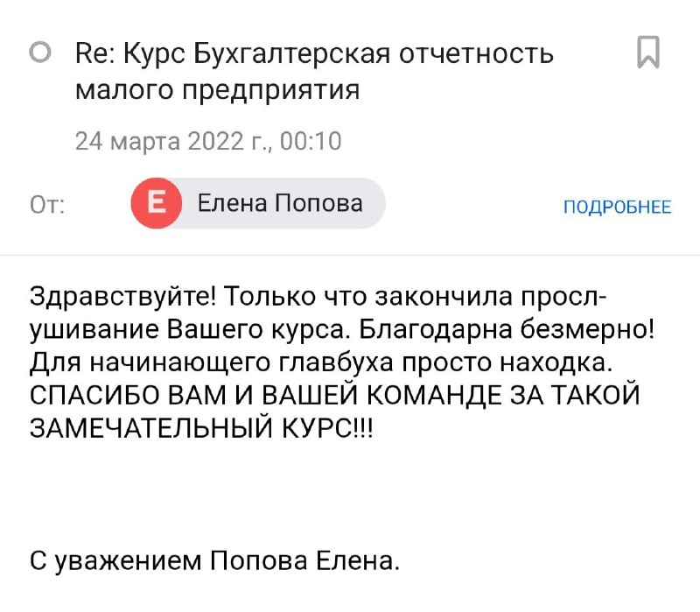
Task: Bookmark this email with the flag icon
Action: coord(648,53)
